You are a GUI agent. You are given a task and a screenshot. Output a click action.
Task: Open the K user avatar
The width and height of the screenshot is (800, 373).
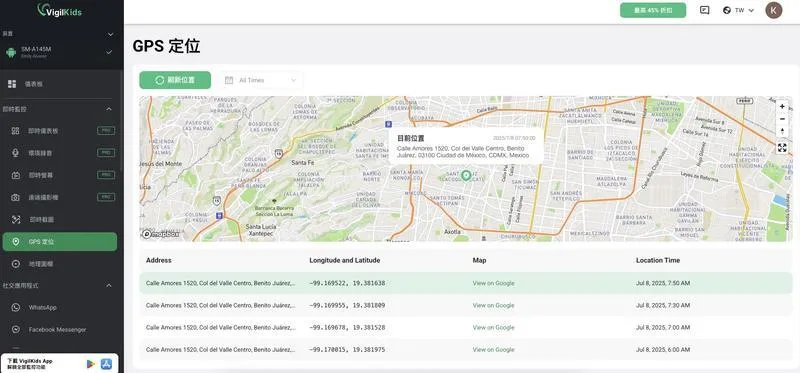click(773, 10)
